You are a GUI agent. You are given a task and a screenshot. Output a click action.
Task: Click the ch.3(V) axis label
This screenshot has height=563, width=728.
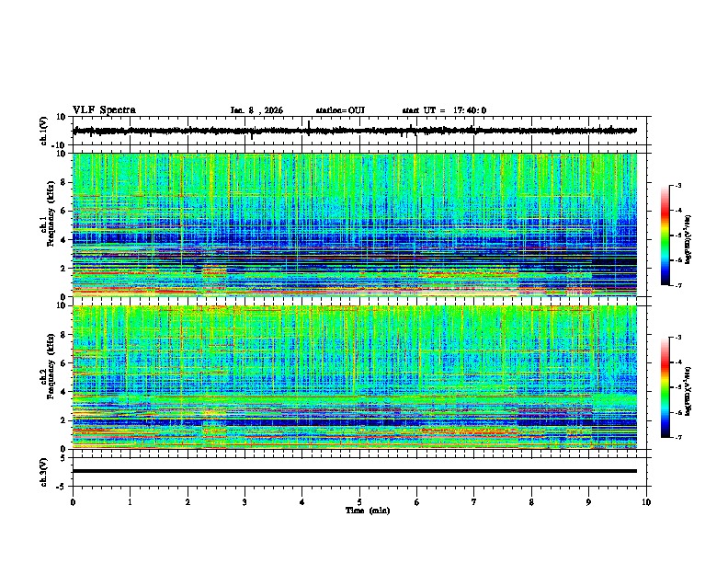(43, 472)
